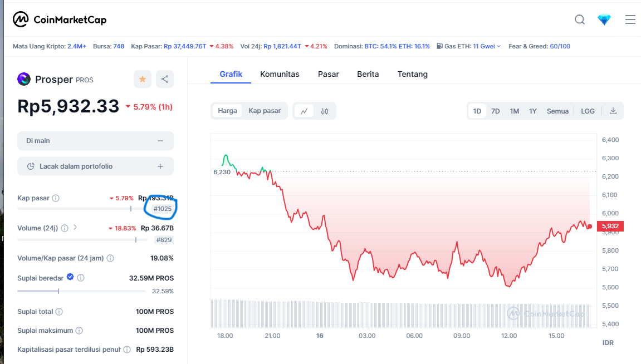Select 7D time range

tap(496, 111)
